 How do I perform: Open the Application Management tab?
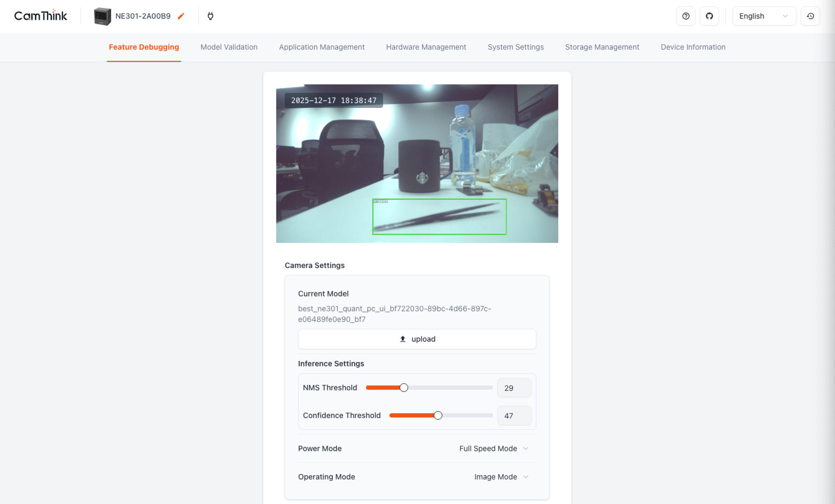click(x=322, y=47)
